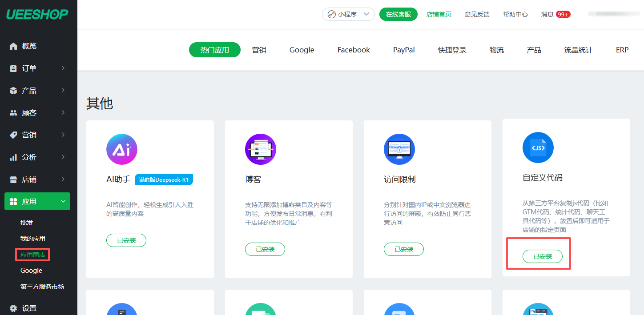This screenshot has height=315, width=644.
Task: Click the 自定义代码 JS icon
Action: 538,148
